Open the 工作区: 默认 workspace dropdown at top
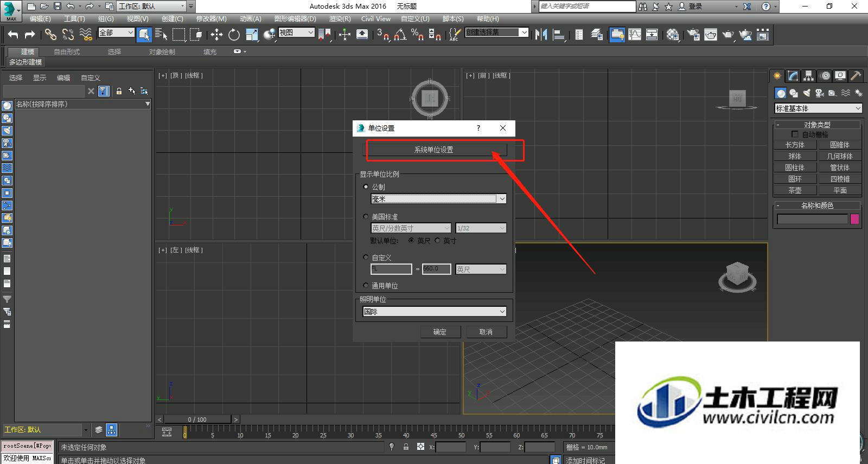This screenshot has height=464, width=868. [151, 7]
